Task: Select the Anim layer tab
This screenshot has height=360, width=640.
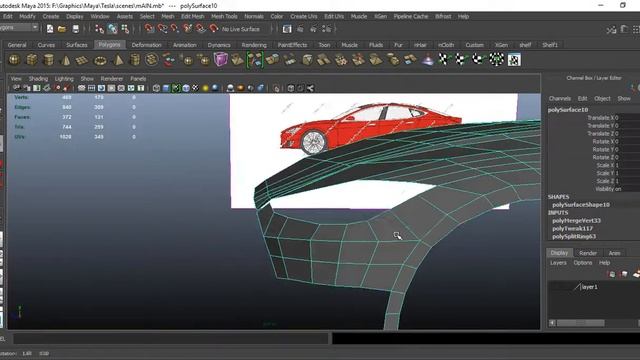Action: tap(614, 253)
